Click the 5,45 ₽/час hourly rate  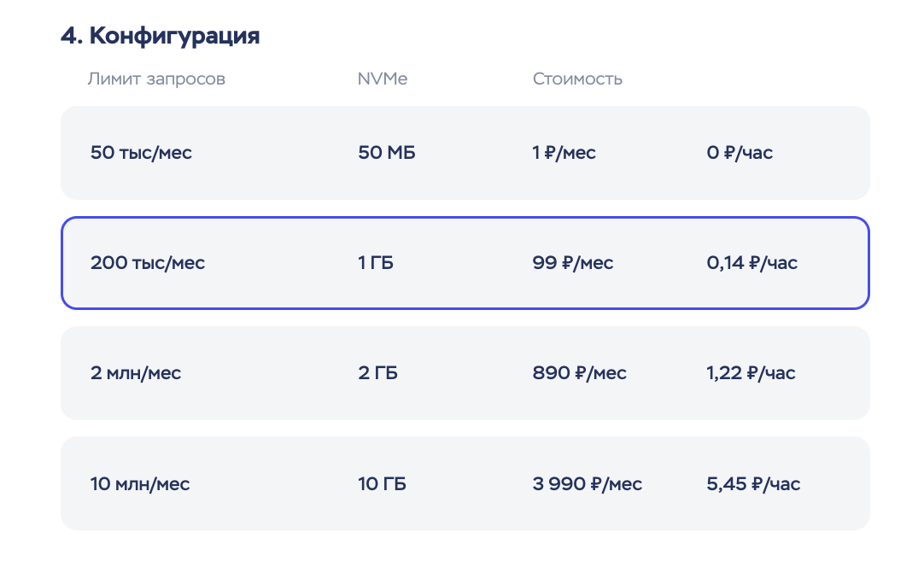click(x=753, y=484)
